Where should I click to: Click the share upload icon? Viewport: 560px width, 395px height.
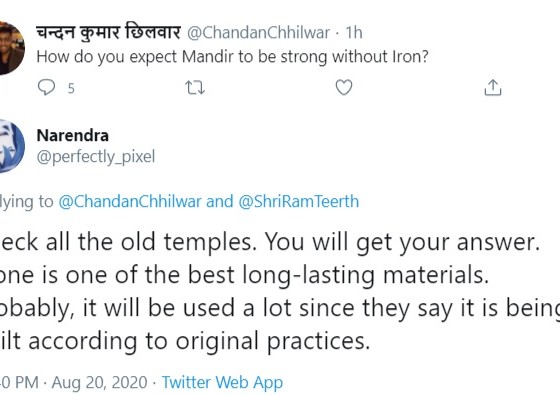coord(493,88)
